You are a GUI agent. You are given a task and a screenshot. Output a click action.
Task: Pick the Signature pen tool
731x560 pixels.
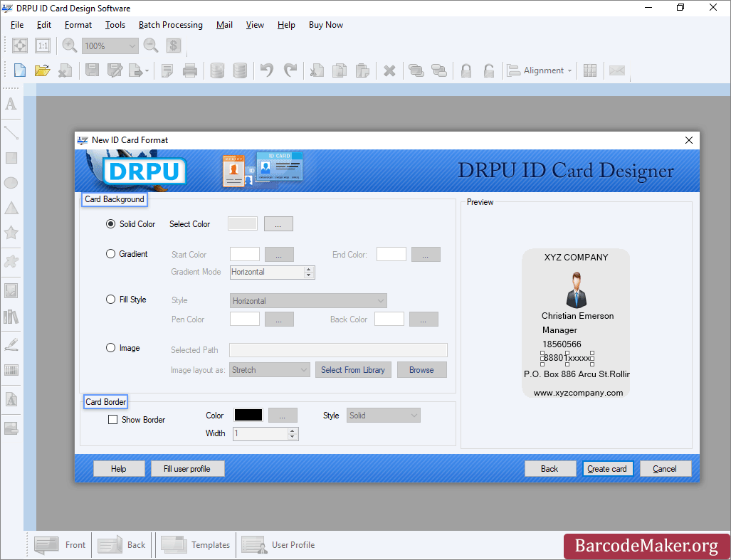tap(11, 344)
